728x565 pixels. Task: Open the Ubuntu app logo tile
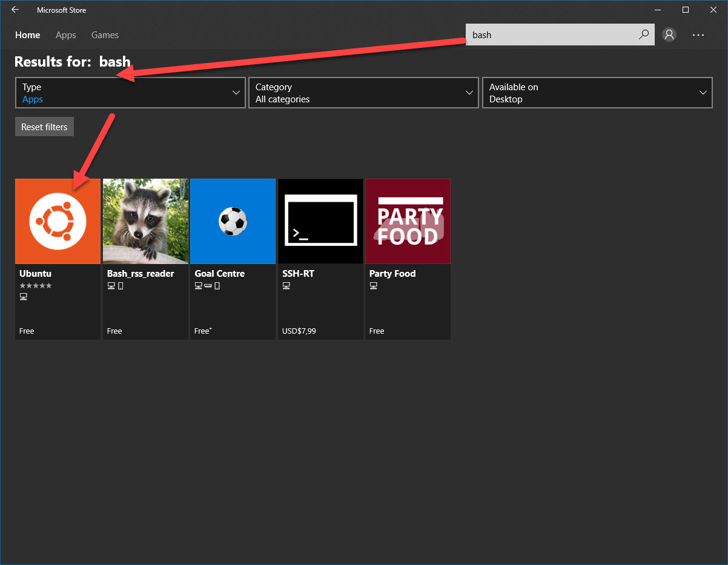coord(58,221)
